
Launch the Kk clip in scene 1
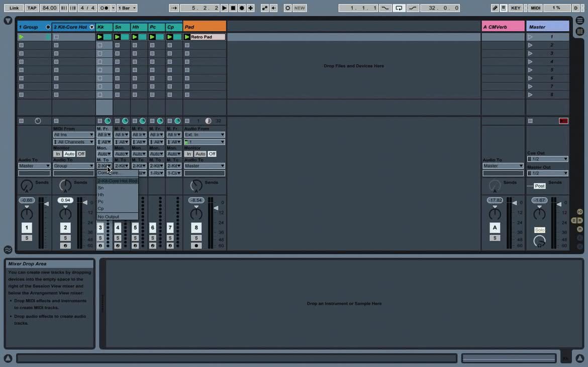tap(100, 37)
